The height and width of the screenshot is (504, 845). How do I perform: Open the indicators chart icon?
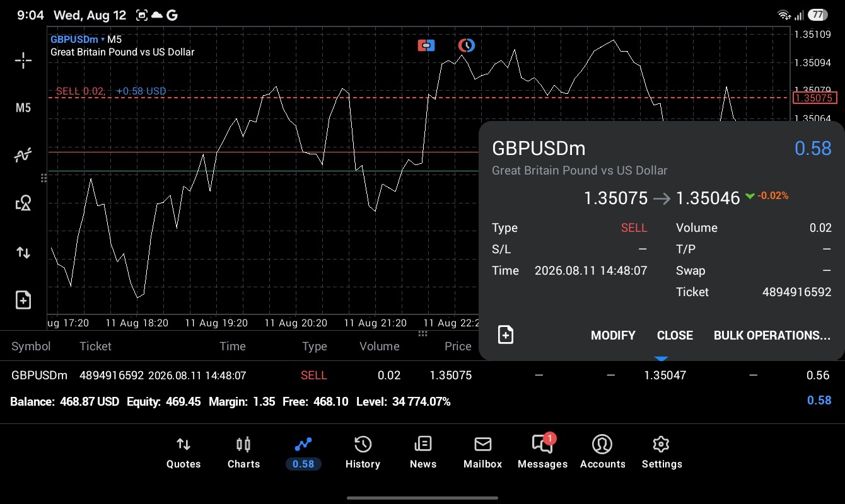23,155
